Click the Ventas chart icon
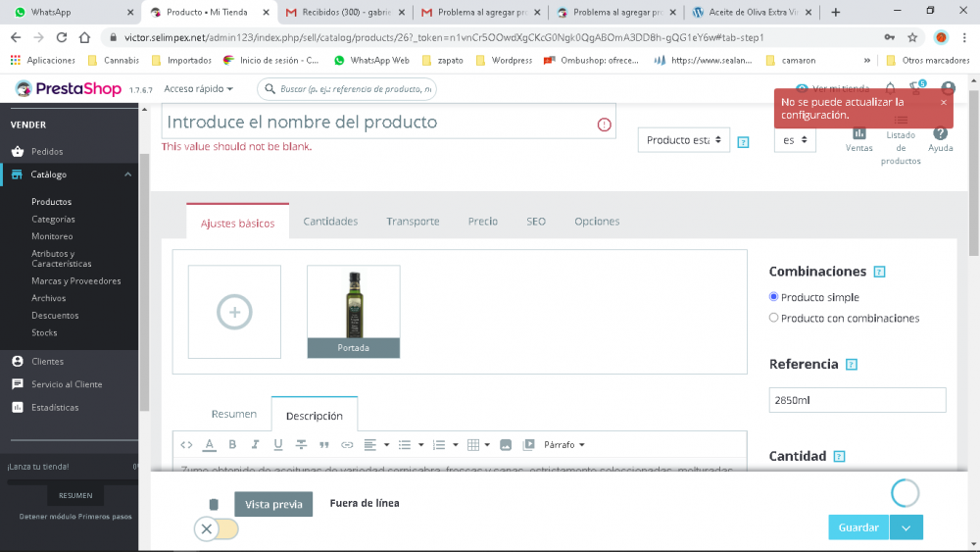This screenshot has width=980, height=552. point(859,133)
